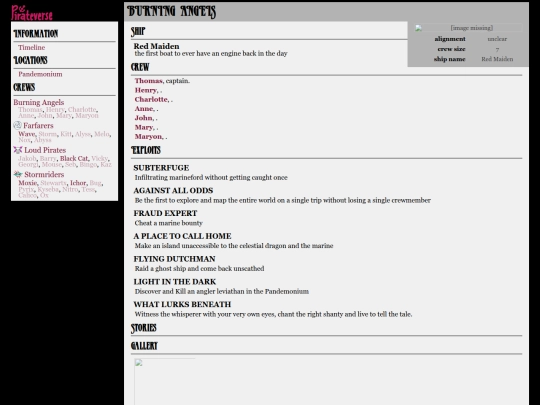Open Tess under Stormriders
540x405 pixels.
[x=88, y=189]
